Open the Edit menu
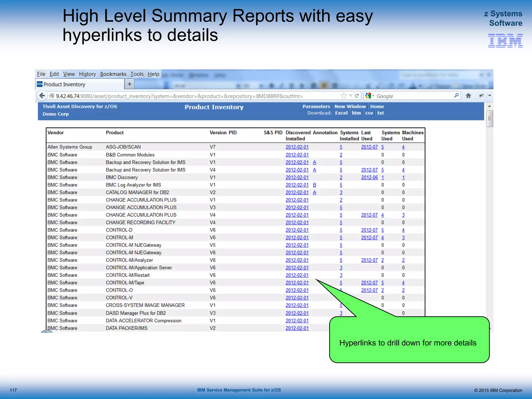532x399 pixels. [54, 74]
